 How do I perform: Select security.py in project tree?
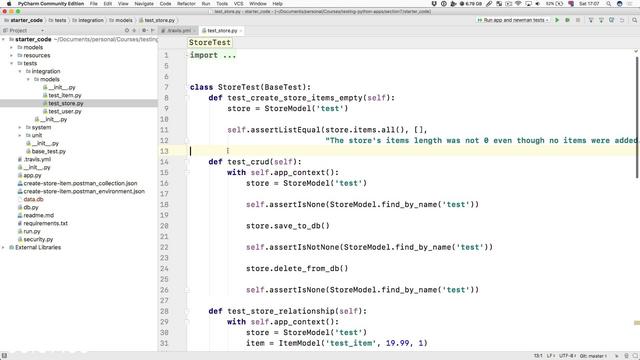tap(38, 240)
